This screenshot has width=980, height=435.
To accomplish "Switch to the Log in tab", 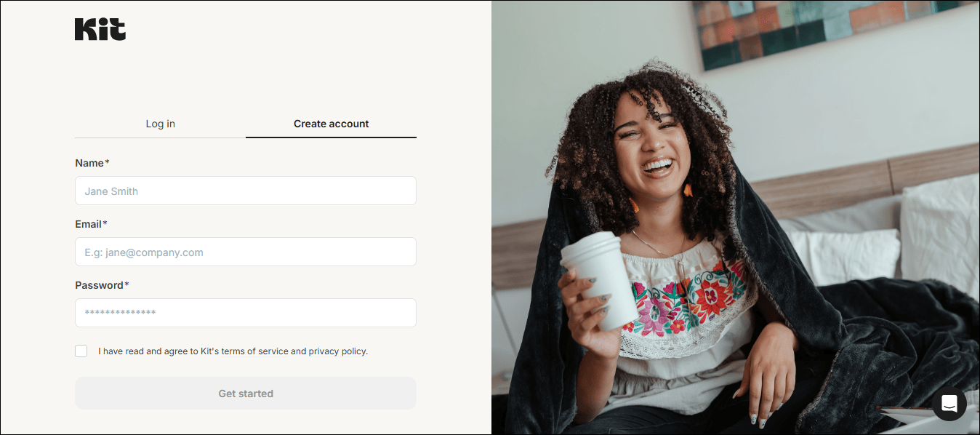I will (x=160, y=124).
